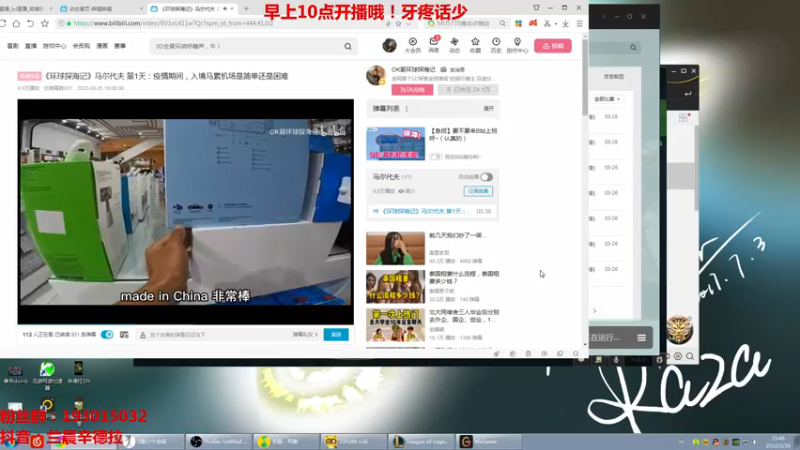Open the colorful apps grid extension

(518, 23)
